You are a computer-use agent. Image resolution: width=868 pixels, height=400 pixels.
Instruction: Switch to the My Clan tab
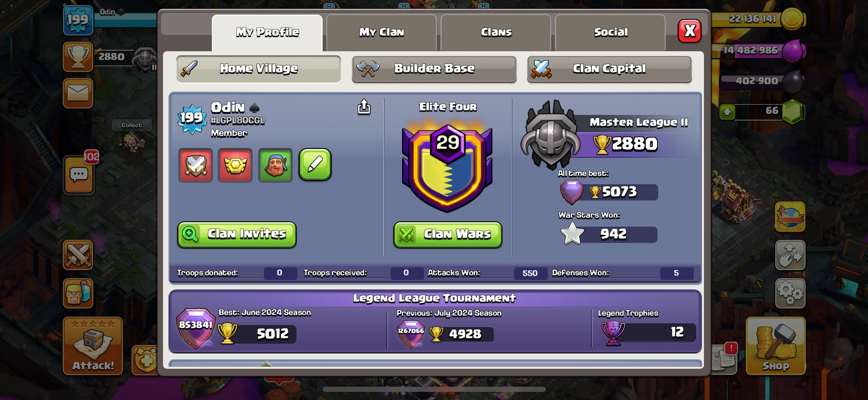click(x=381, y=33)
